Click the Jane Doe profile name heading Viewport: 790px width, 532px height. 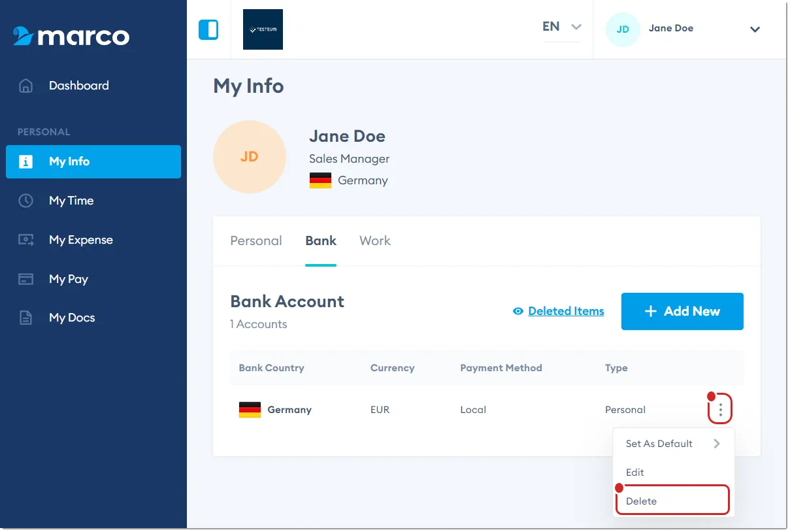[x=347, y=136]
